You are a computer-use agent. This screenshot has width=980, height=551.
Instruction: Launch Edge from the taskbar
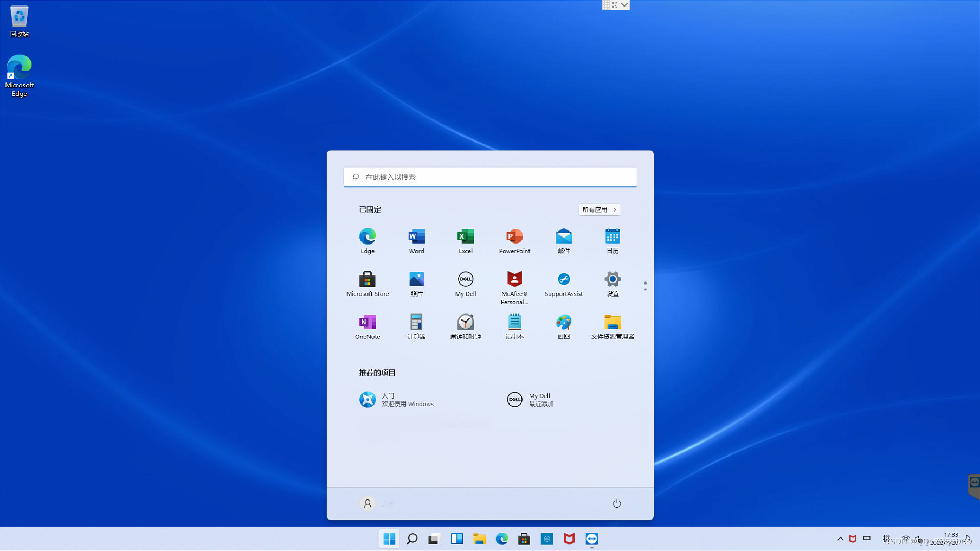coord(502,539)
